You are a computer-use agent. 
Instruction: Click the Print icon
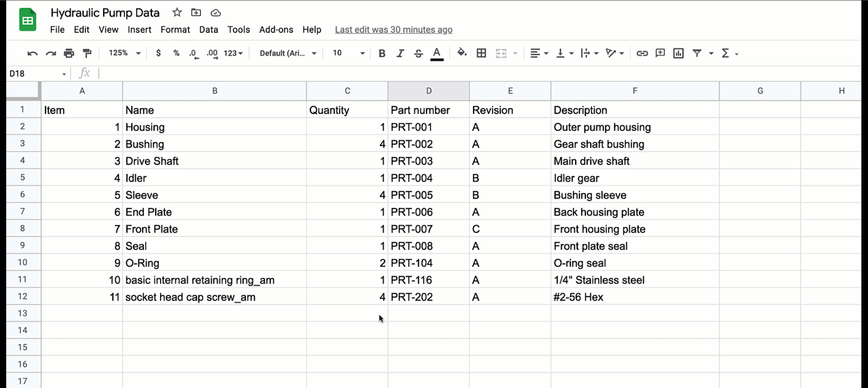pos(69,53)
